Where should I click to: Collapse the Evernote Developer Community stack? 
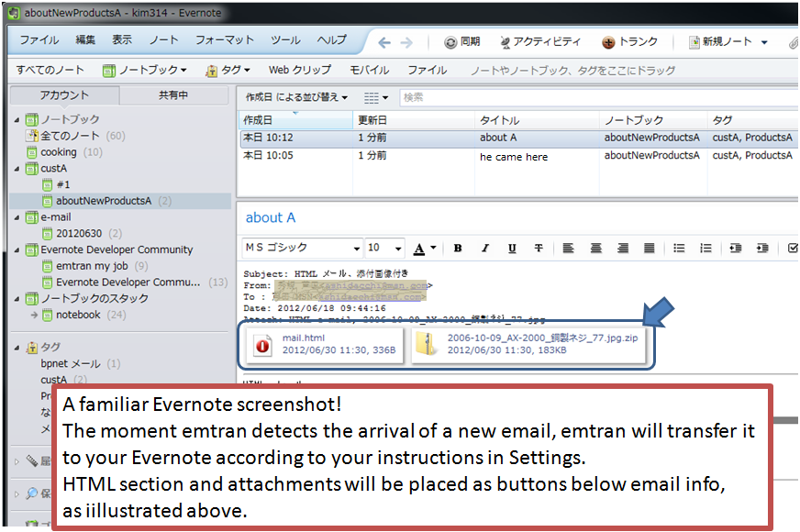(17, 249)
